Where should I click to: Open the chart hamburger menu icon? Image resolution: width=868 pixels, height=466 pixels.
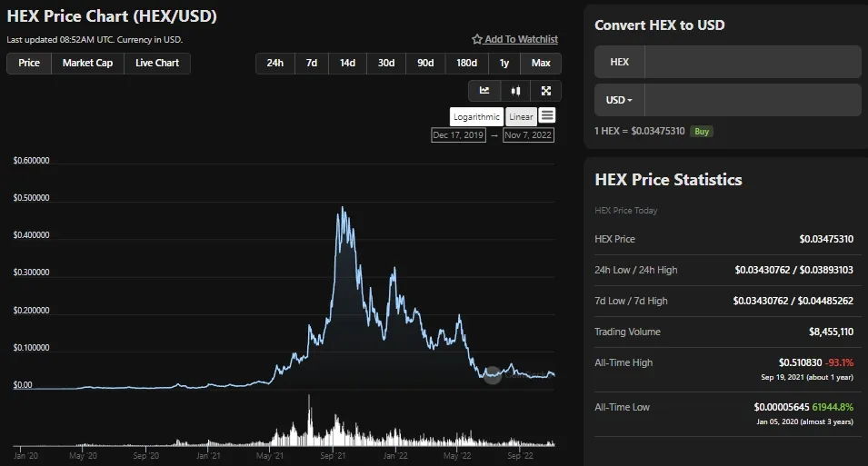pos(547,115)
